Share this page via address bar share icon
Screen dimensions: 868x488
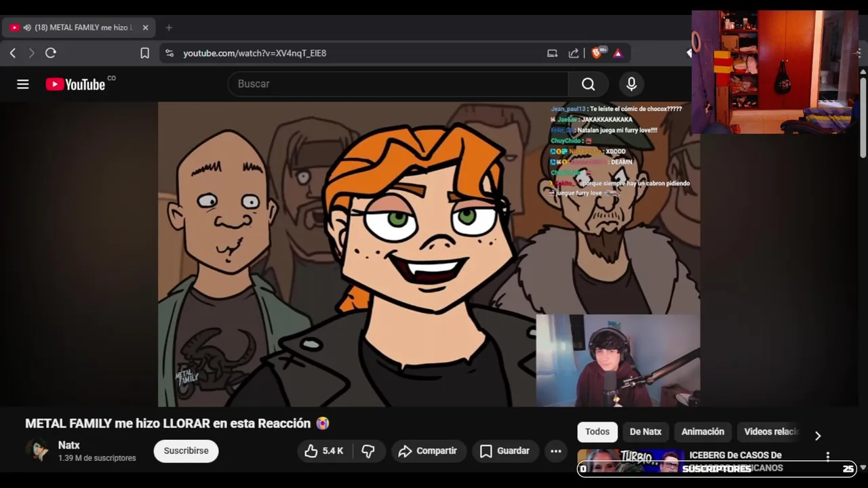pyautogui.click(x=574, y=53)
